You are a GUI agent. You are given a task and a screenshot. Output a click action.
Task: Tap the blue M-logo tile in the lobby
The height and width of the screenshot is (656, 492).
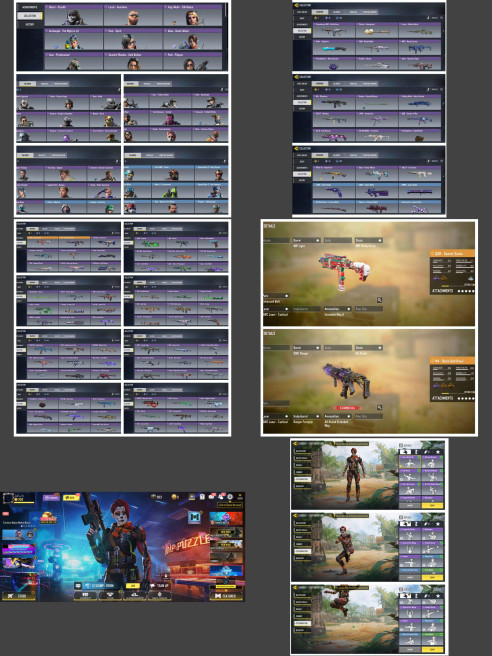194,517
